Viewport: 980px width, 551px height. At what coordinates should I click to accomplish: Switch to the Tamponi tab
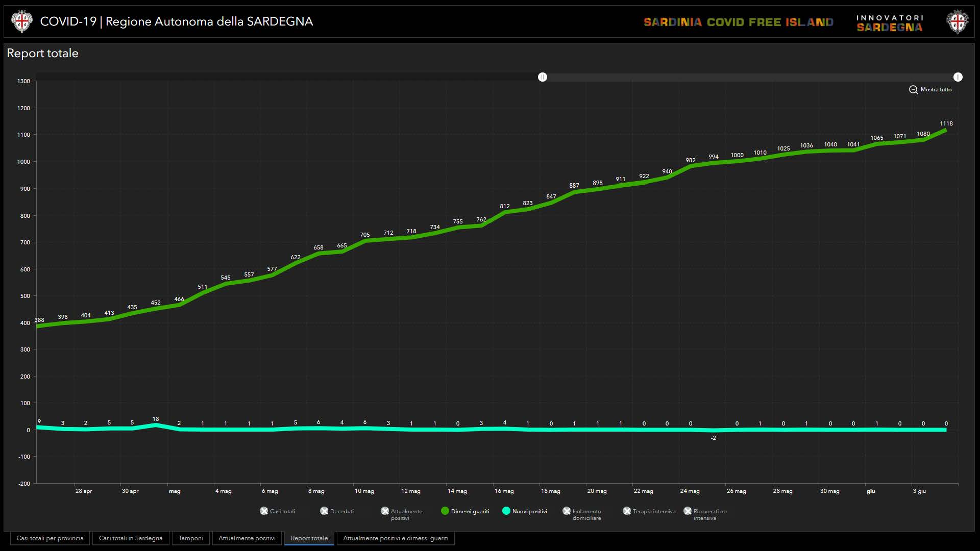[x=191, y=538]
